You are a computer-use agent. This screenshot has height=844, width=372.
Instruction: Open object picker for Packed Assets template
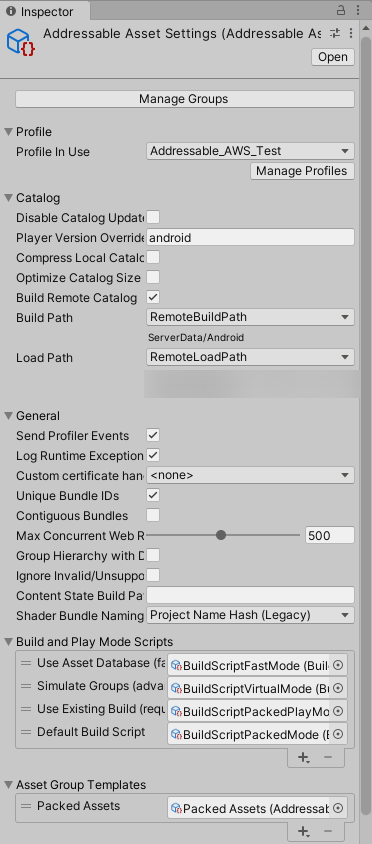click(338, 808)
